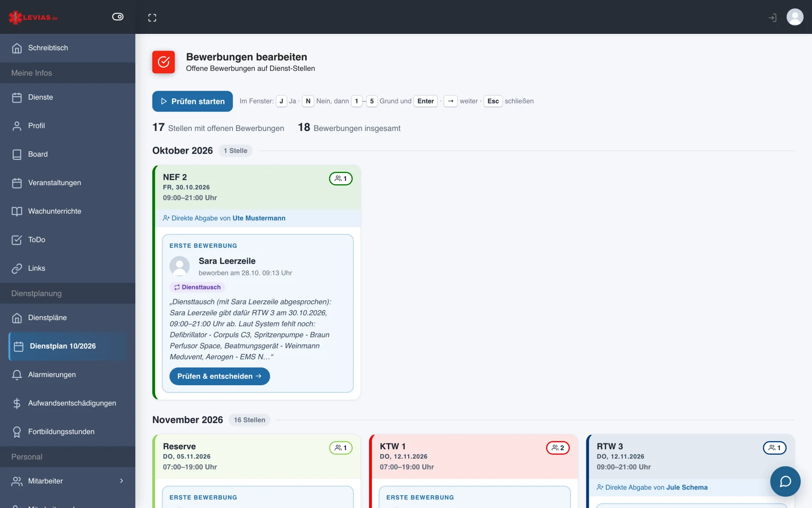Click Prüfen & entscheiden for Sara Leerzeile
This screenshot has width=812, height=508.
[x=220, y=376]
